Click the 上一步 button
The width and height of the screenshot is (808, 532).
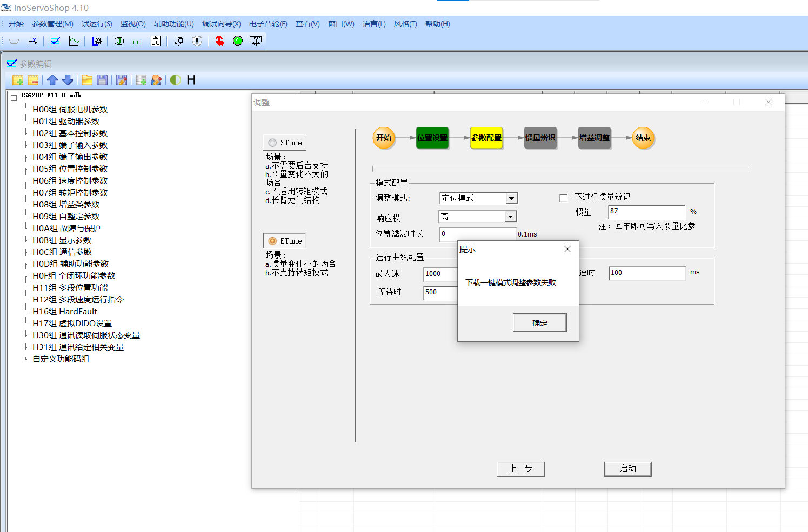[521, 469]
